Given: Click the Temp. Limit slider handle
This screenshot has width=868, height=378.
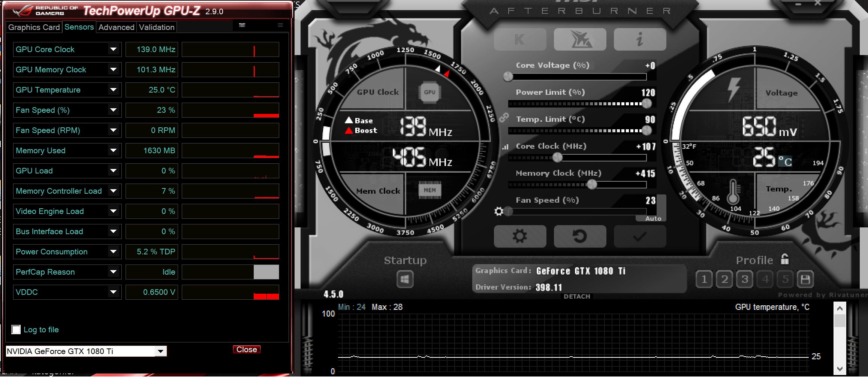Looking at the screenshot, I should [647, 130].
